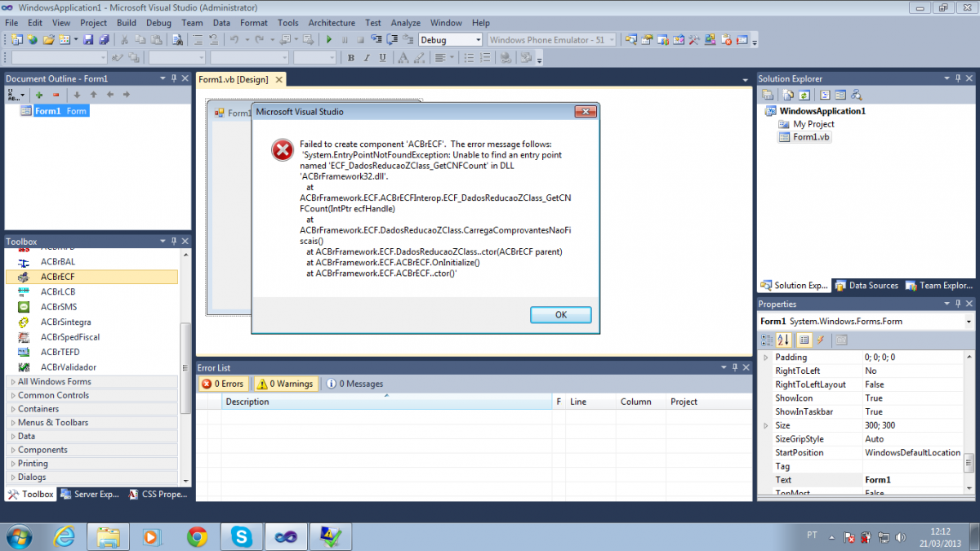Switch to the Team Explorer tab

click(939, 286)
